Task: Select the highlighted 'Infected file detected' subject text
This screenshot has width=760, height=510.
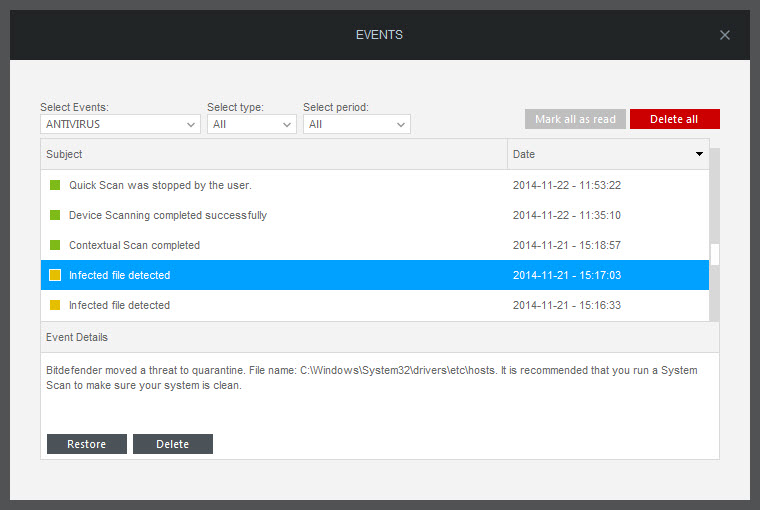Action: pos(119,275)
